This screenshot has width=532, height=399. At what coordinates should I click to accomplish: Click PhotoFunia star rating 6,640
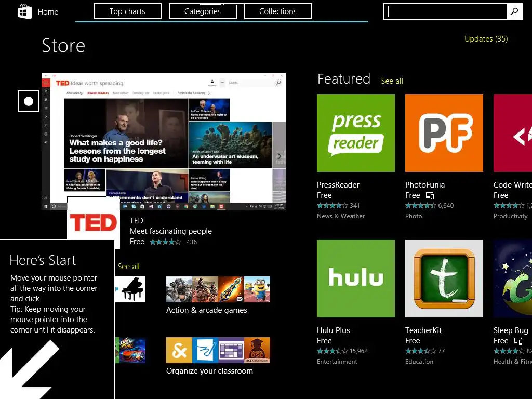429,206
